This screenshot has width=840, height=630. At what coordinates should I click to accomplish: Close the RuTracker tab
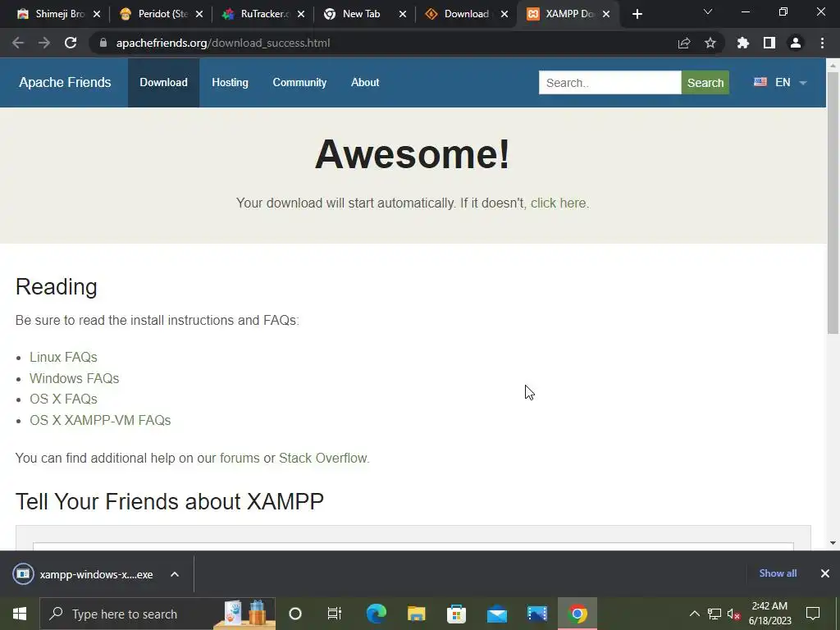[301, 15]
